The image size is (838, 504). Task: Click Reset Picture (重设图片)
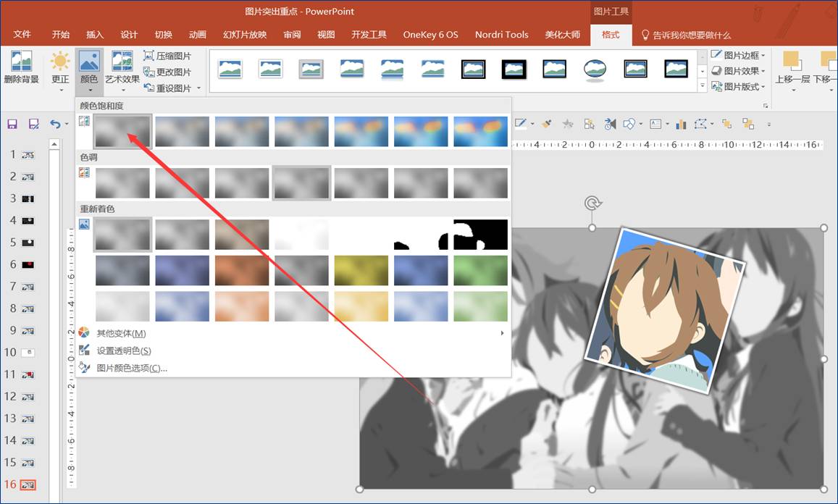[x=167, y=88]
